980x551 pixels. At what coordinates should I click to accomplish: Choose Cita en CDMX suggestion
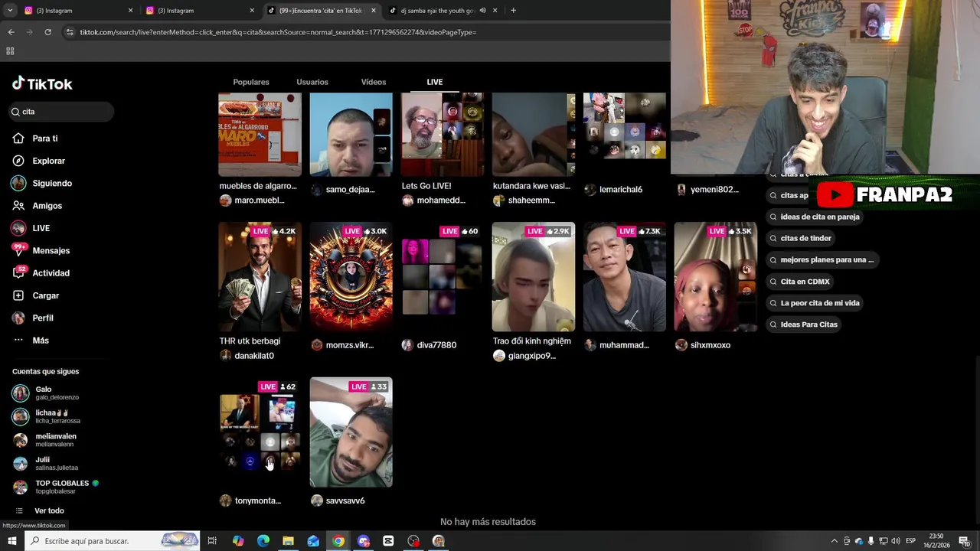(x=800, y=282)
